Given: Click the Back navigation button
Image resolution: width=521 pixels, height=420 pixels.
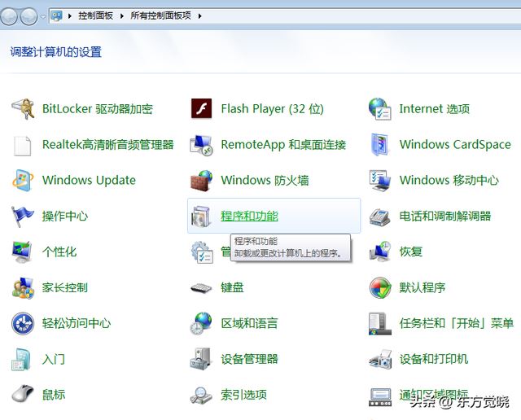Looking at the screenshot, I should (x=10, y=15).
